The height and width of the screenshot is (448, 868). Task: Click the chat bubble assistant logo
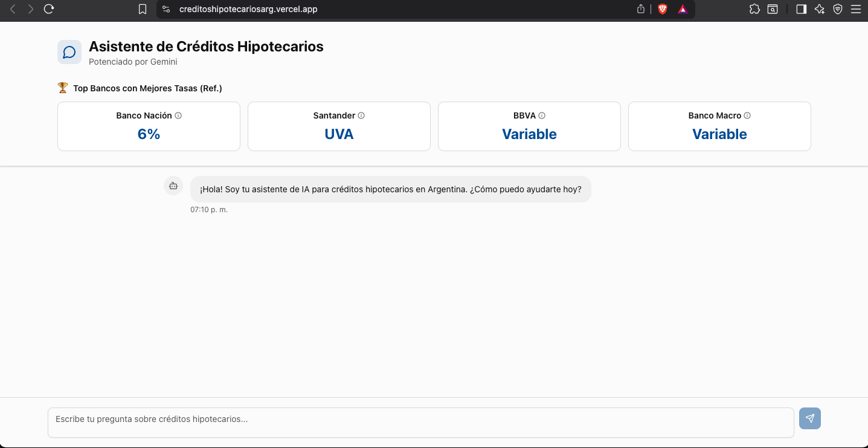[x=69, y=51]
